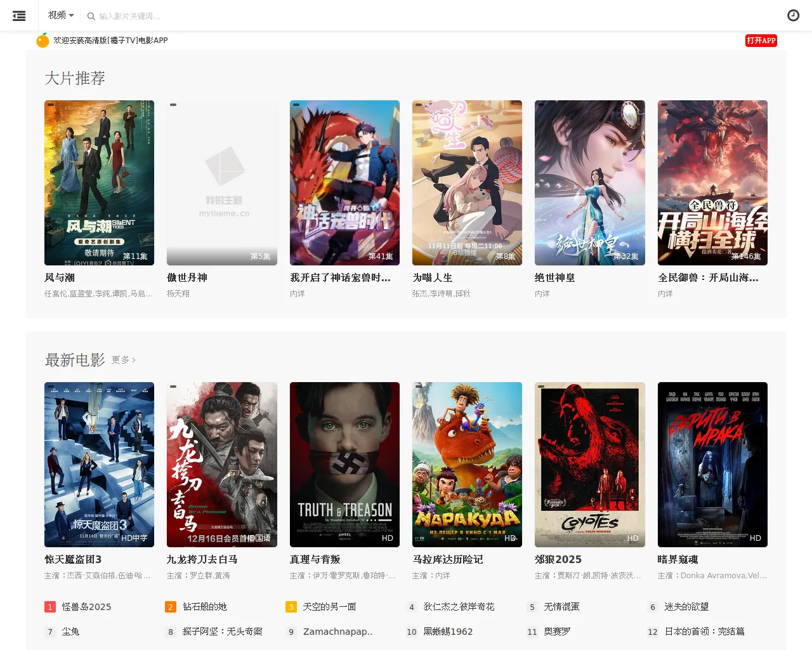Click the 欢迎安装高清版[橘子TV]电影APP banner text

pyautogui.click(x=110, y=41)
